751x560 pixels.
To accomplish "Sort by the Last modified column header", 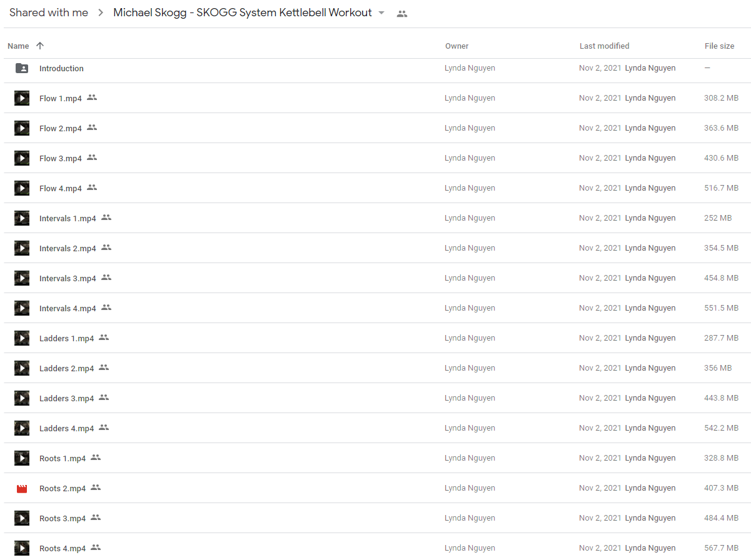I will pyautogui.click(x=605, y=46).
